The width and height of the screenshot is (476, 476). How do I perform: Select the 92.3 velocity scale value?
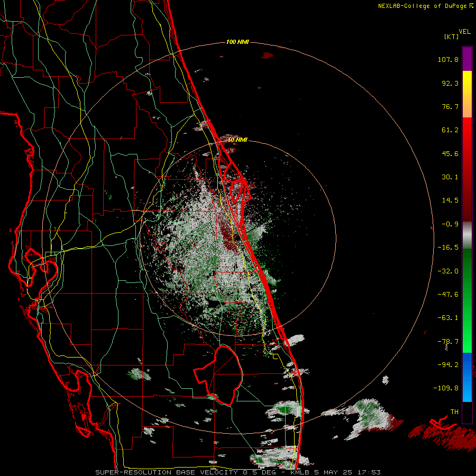450,83
